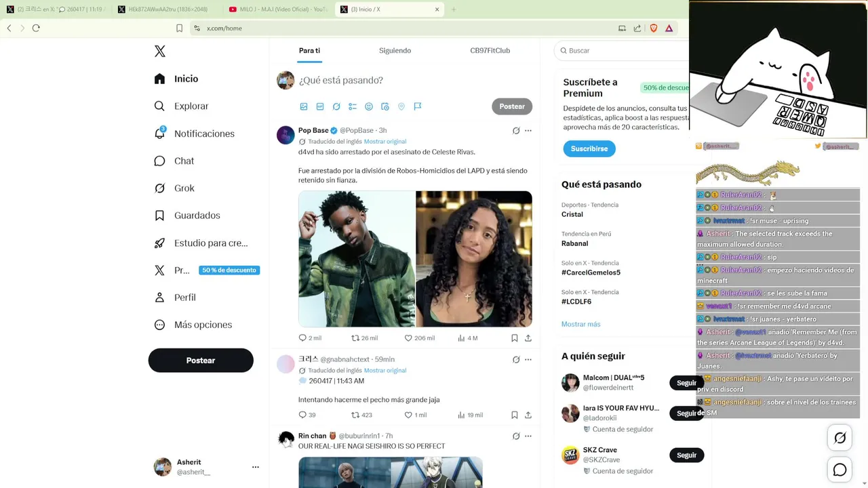Open the floating Grok button
The width and height of the screenshot is (868, 488).
click(x=840, y=438)
